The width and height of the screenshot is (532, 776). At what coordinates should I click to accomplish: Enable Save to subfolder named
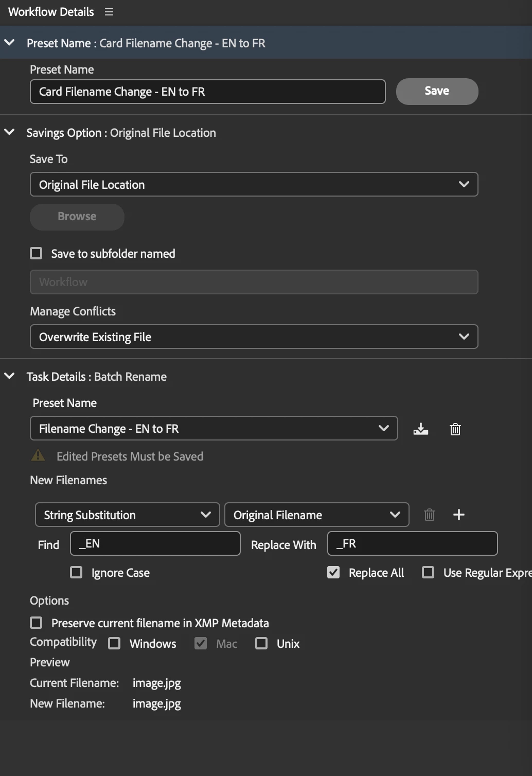36,253
